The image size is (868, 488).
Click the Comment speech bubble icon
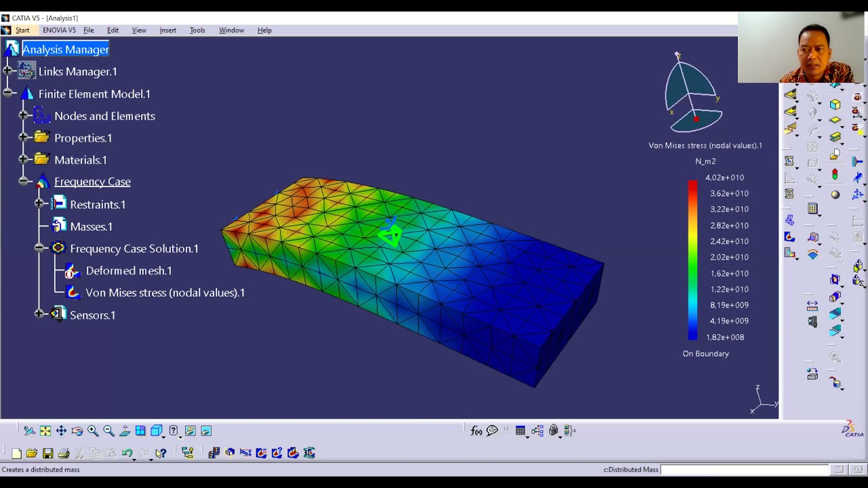492,430
